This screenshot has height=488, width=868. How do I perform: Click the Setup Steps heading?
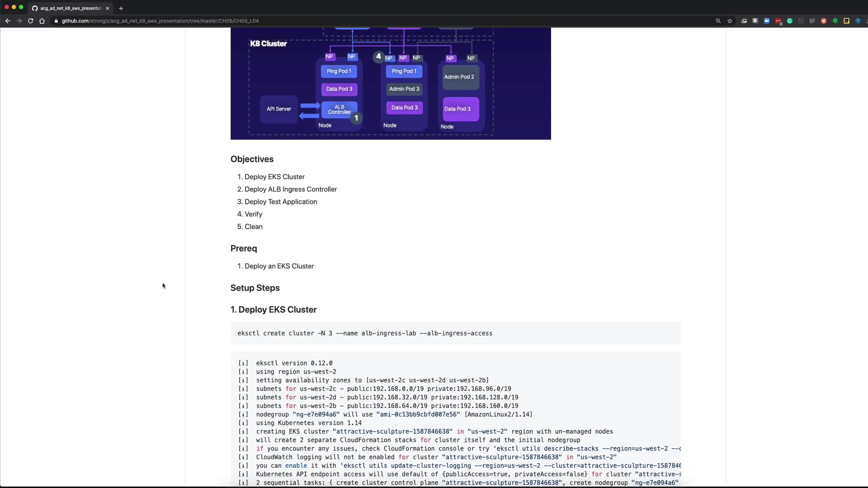(x=255, y=288)
